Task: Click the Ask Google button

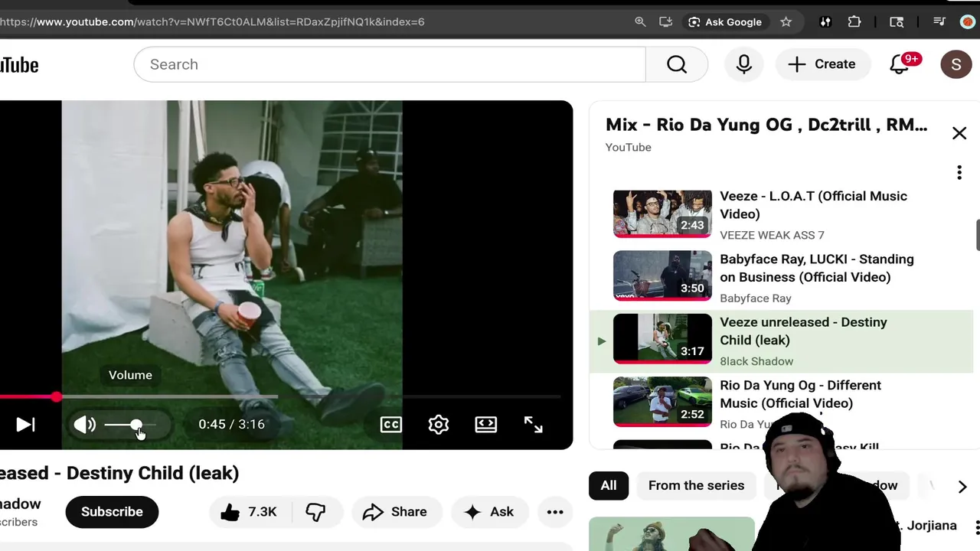Action: (725, 22)
